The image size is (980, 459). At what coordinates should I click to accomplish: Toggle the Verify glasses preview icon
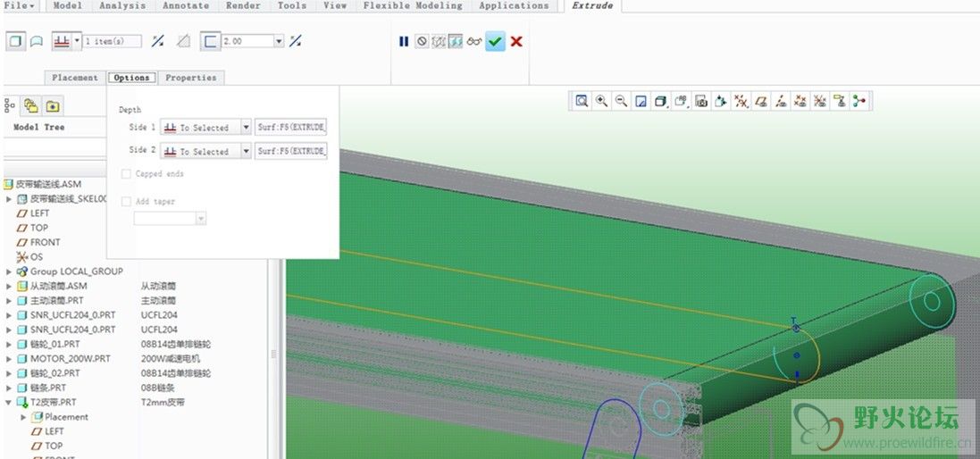click(x=473, y=41)
